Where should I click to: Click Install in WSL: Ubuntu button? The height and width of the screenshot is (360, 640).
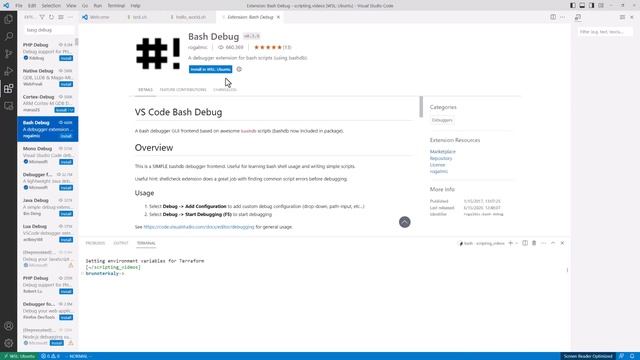tap(210, 69)
